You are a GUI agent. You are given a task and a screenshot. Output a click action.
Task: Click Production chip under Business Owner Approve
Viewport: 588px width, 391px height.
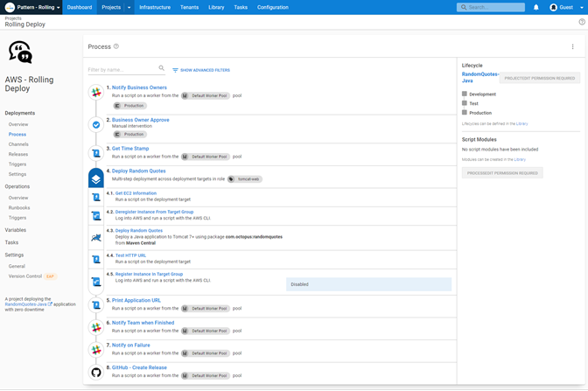(129, 134)
